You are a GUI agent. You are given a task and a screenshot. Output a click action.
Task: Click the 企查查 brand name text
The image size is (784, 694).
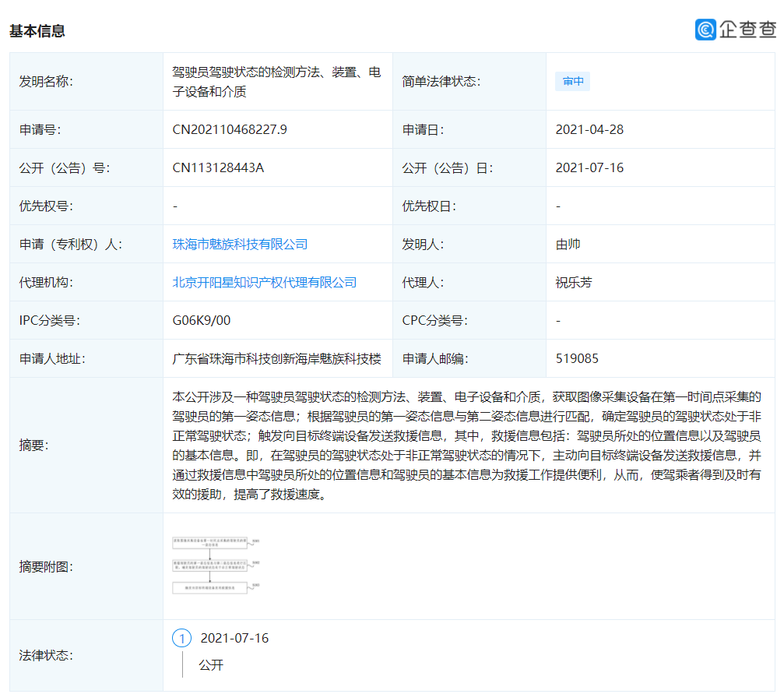(x=747, y=30)
